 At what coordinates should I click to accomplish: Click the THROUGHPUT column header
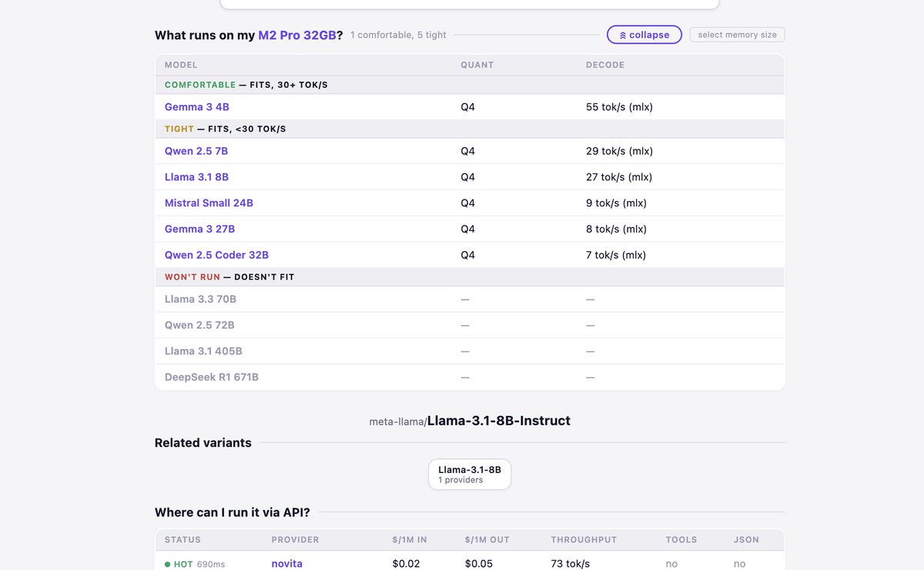point(584,540)
